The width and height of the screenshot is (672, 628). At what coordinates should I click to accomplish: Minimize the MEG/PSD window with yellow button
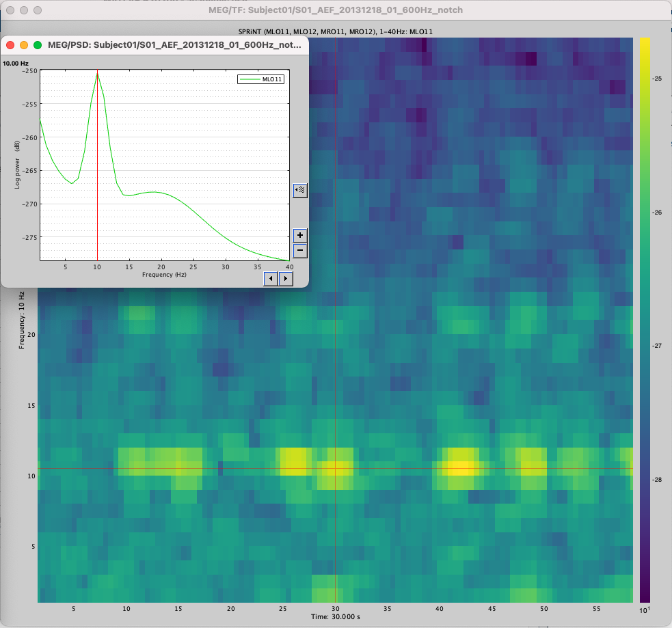[x=24, y=44]
